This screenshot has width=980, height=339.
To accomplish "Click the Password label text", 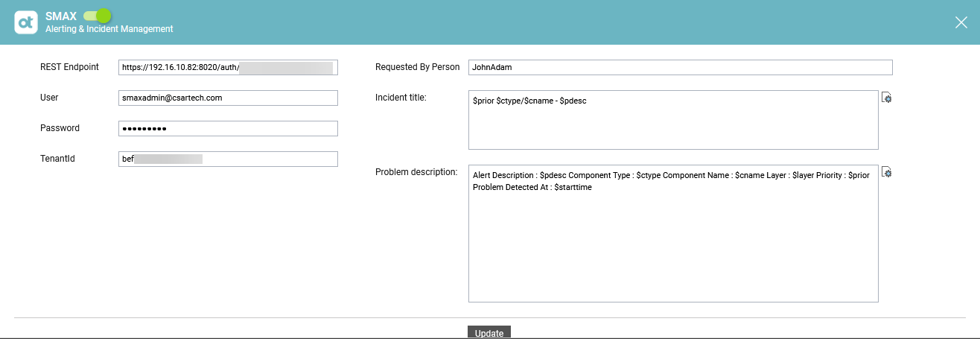I will [x=60, y=128].
